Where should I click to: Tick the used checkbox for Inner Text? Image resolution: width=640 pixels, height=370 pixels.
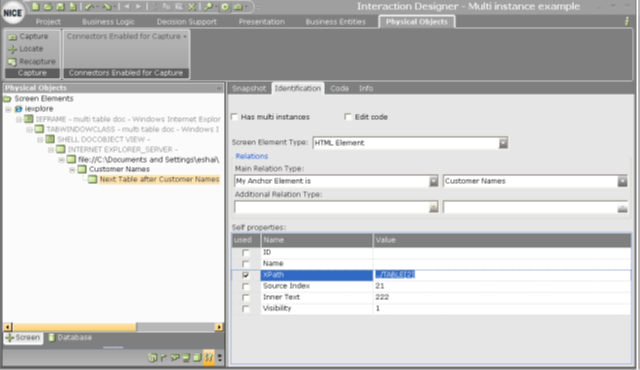pos(245,297)
